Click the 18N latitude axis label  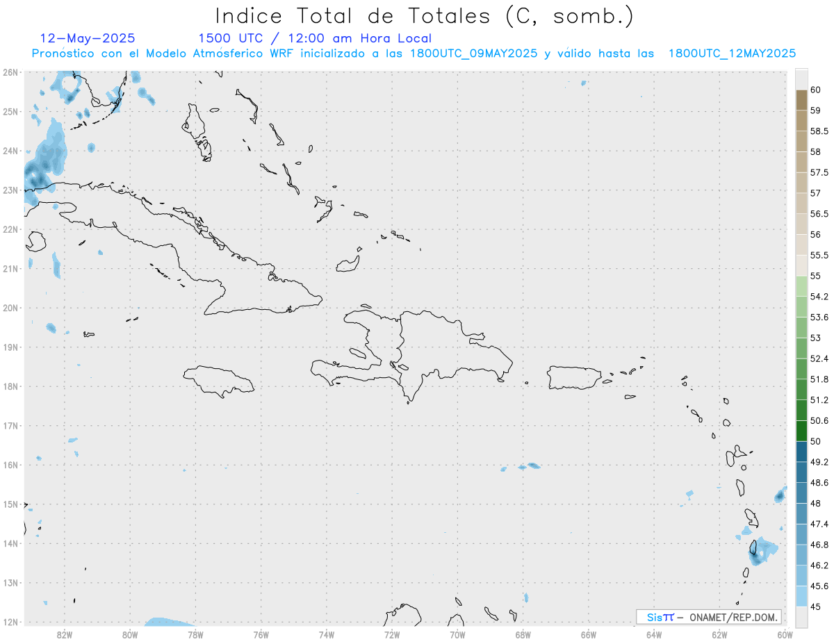click(10, 386)
